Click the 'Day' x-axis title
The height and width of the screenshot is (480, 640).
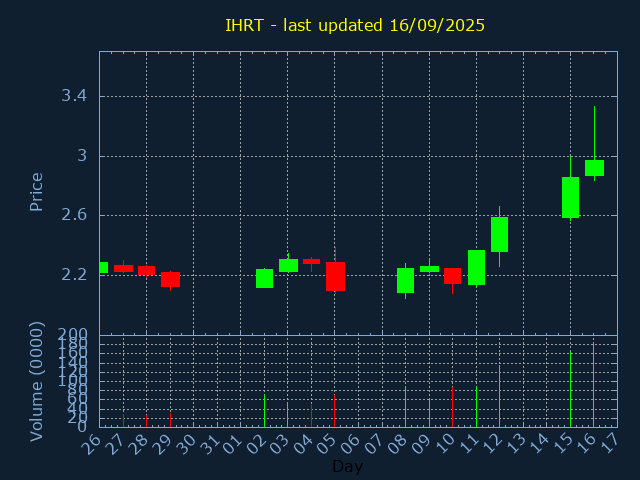coord(347,466)
